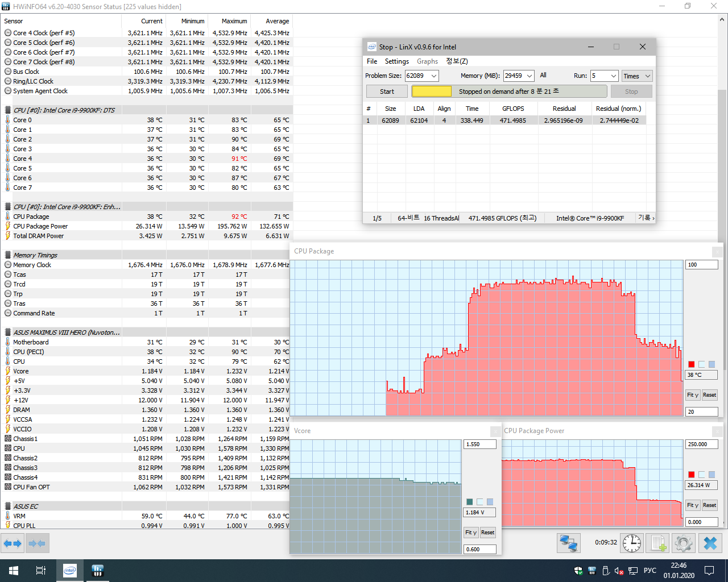Image resolution: width=728 pixels, height=582 pixels.
Task: Click the GFLOPS column header in LinX
Action: click(513, 109)
